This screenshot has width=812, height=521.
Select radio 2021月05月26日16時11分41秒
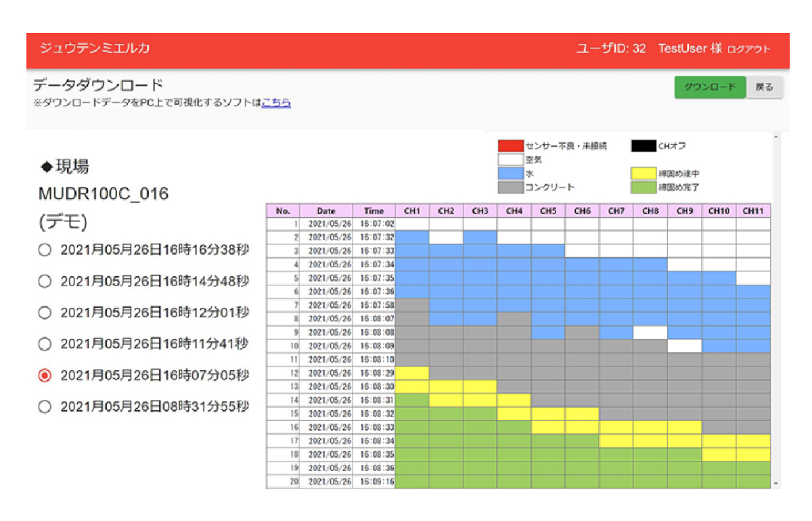45,344
